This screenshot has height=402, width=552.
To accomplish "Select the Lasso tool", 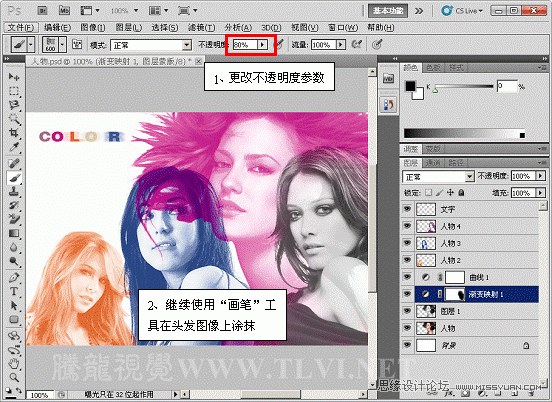I will pos(14,105).
